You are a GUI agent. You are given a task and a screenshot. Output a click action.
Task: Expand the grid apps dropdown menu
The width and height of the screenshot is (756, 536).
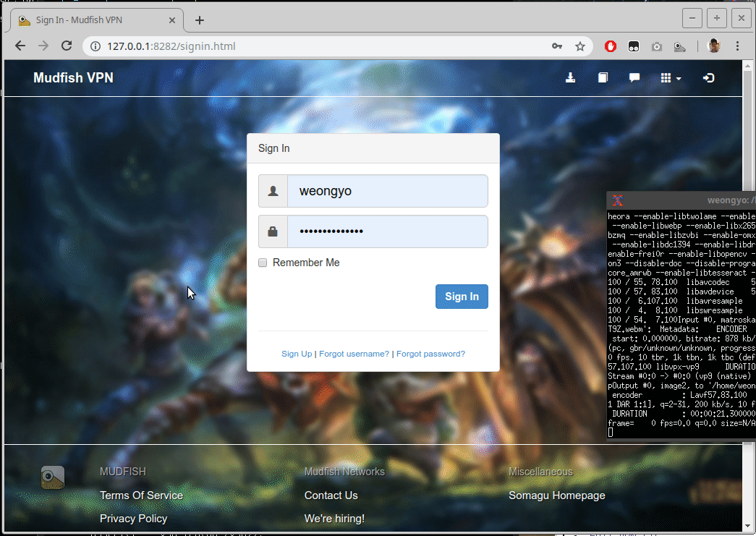[x=671, y=78]
